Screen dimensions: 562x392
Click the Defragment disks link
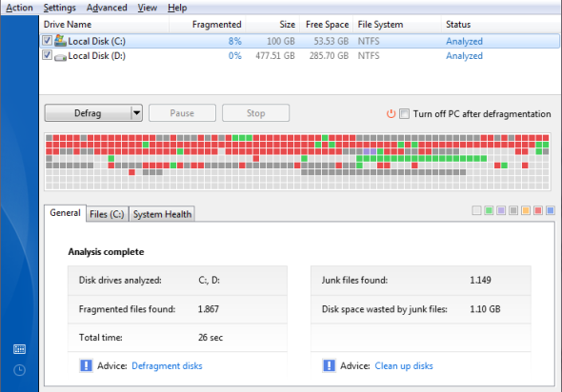pos(167,366)
